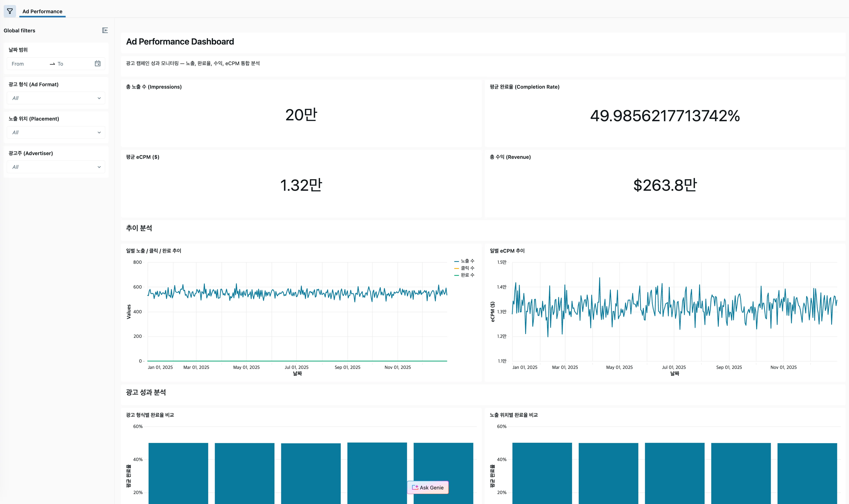Expand the 광고 형식 (Ad Format) dropdown
This screenshot has width=849, height=504.
click(56, 98)
